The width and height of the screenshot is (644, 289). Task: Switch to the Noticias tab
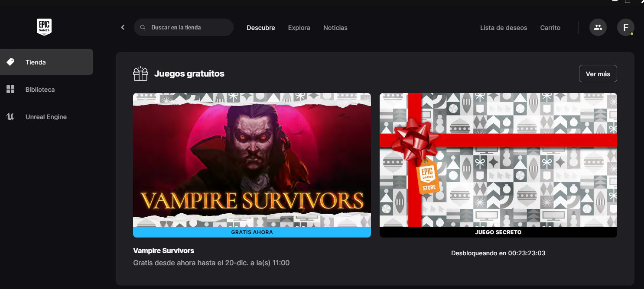335,28
